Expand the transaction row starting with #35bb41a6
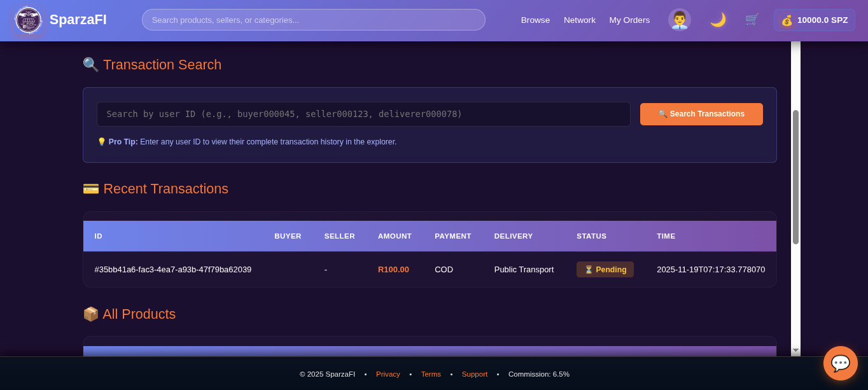This screenshot has width=868, height=390. (x=173, y=269)
